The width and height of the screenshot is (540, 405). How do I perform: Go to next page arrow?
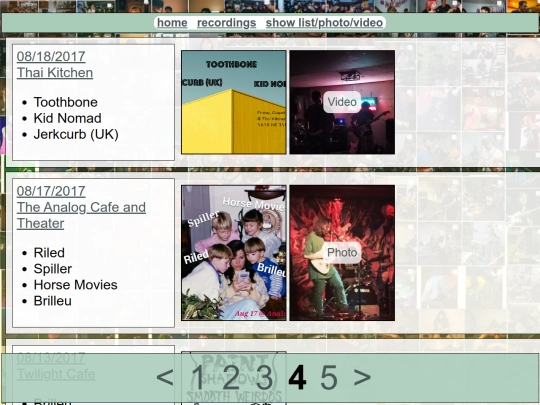pyautogui.click(x=362, y=377)
